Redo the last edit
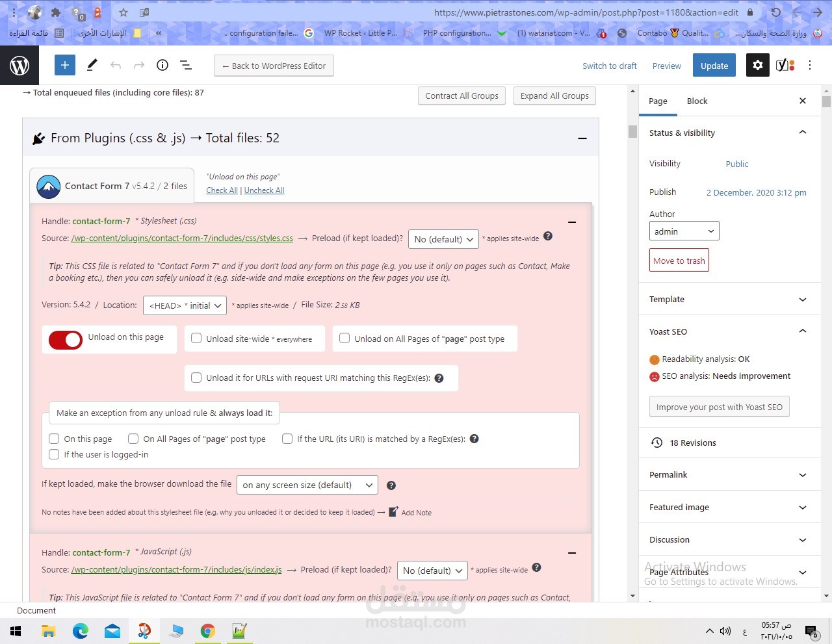832x644 pixels. point(139,65)
